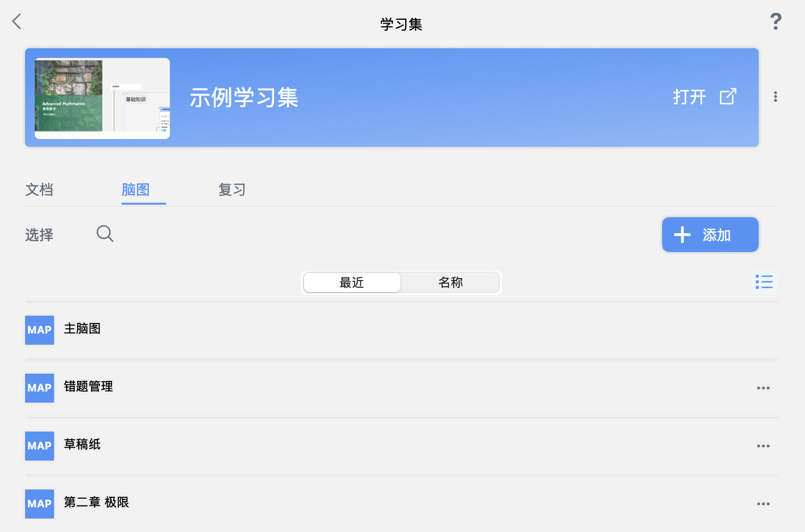Screen dimensions: 805x532
Task: Click the 添加 button
Action: tap(710, 235)
